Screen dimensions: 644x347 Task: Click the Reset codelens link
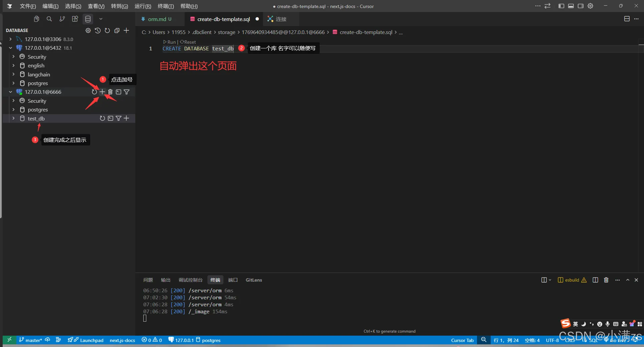point(188,42)
